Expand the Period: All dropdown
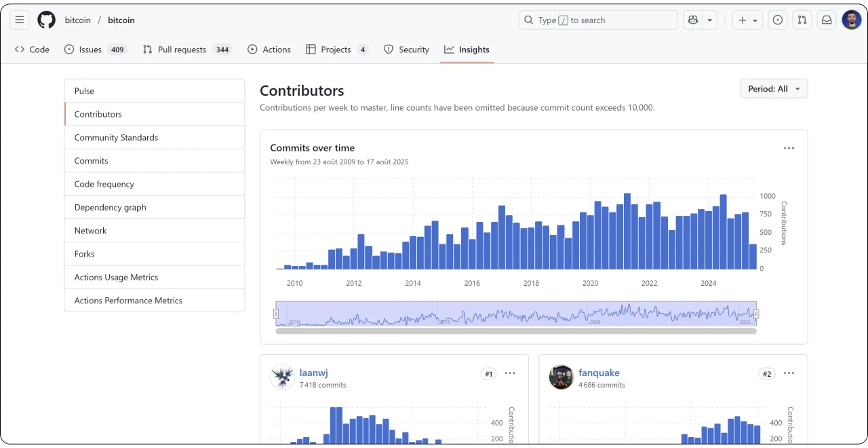 click(x=774, y=89)
